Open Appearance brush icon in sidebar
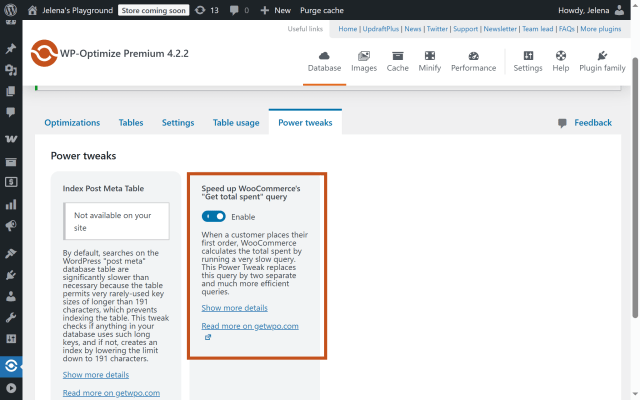The image size is (640, 400). (x=11, y=253)
